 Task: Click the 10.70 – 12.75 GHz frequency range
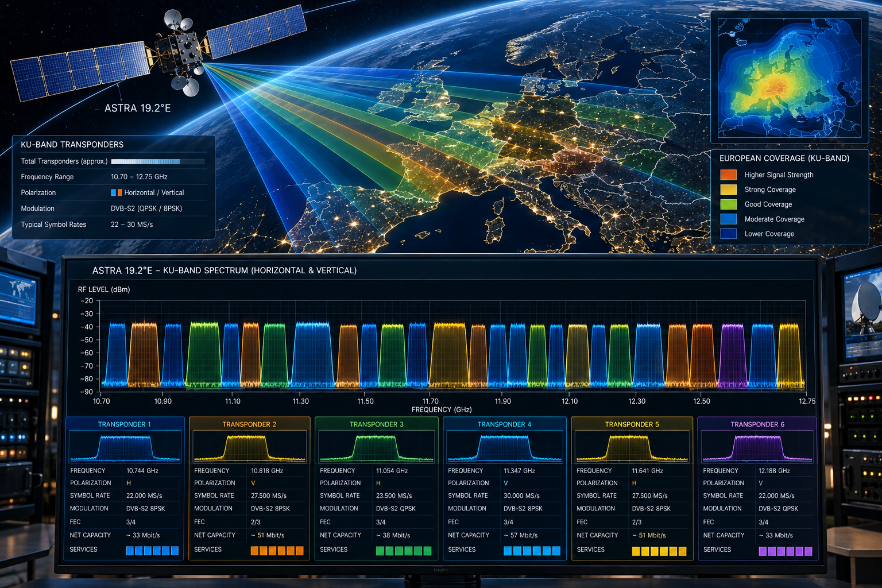coord(139,177)
